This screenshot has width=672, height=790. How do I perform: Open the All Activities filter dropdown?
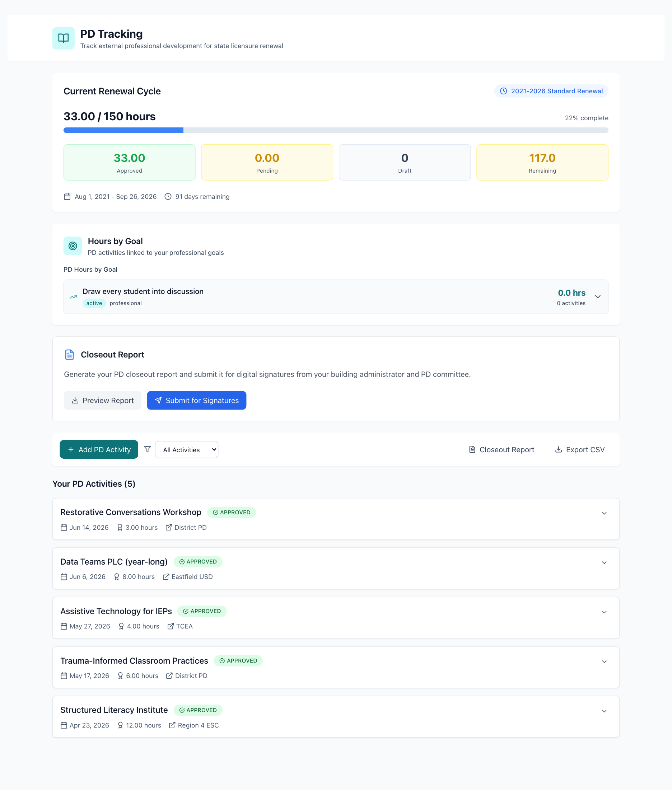click(187, 449)
